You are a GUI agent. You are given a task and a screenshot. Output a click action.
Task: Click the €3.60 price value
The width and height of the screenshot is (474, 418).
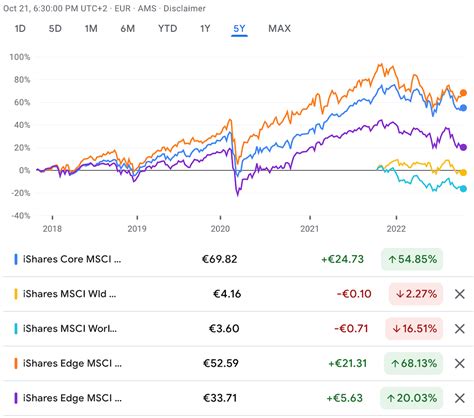[224, 329]
